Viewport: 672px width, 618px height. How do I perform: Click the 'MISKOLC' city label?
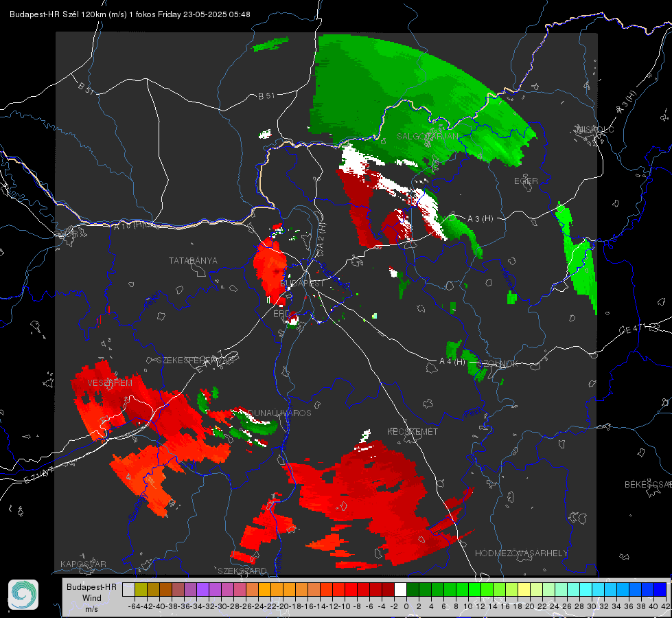pyautogui.click(x=596, y=129)
